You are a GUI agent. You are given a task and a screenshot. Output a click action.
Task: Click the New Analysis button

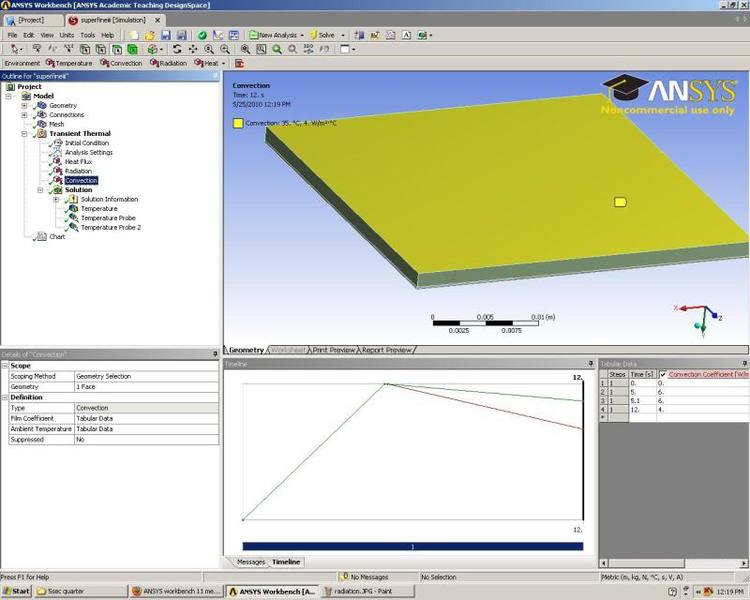(x=274, y=35)
